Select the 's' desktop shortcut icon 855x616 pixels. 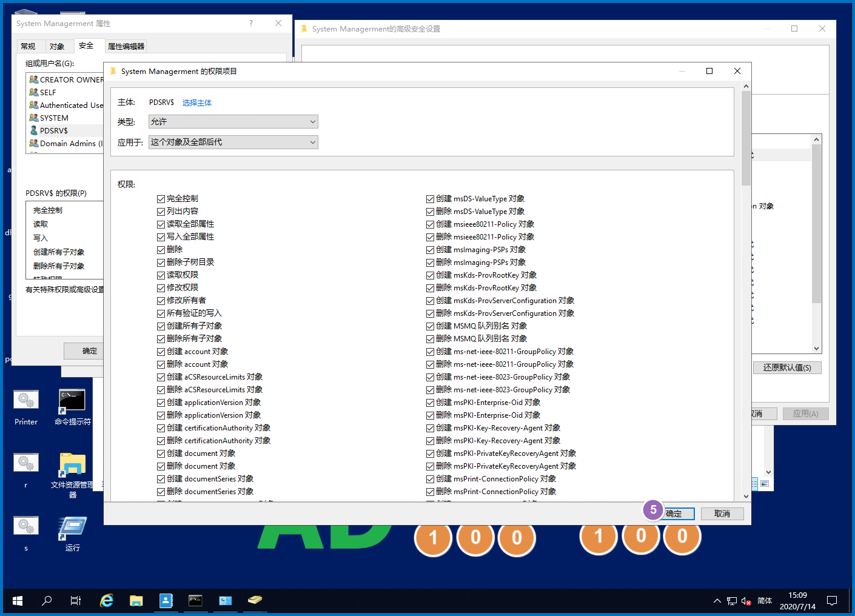[x=26, y=534]
